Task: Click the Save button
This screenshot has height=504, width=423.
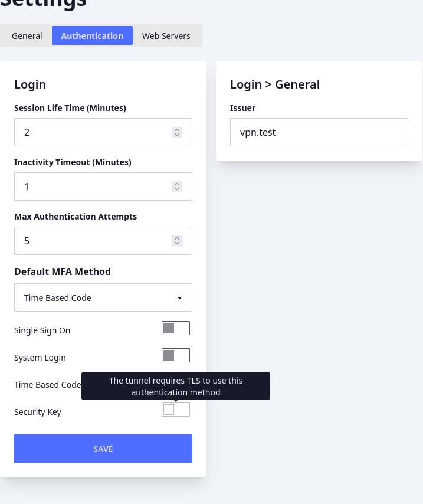Action: [103, 449]
